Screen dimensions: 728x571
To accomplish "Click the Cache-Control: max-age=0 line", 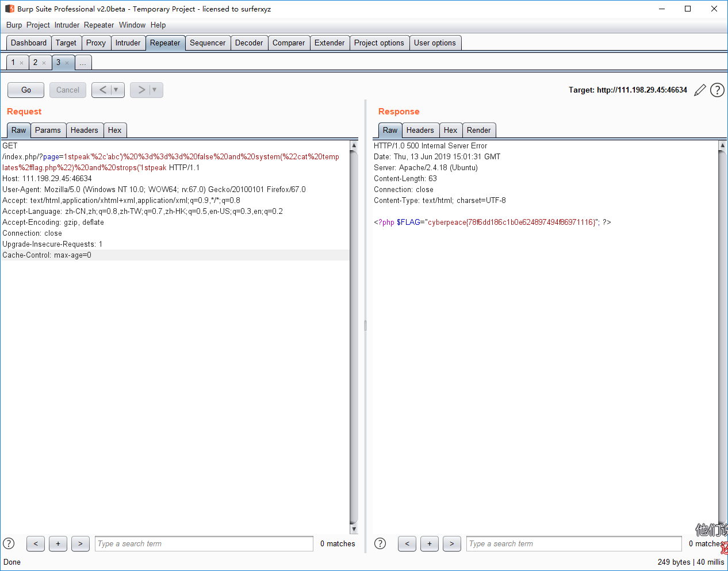I will tap(175, 255).
